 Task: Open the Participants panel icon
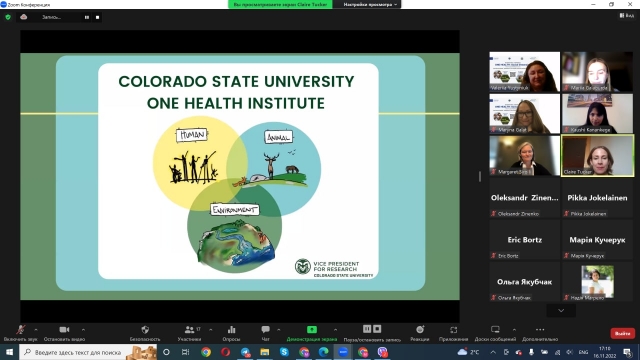(189, 329)
